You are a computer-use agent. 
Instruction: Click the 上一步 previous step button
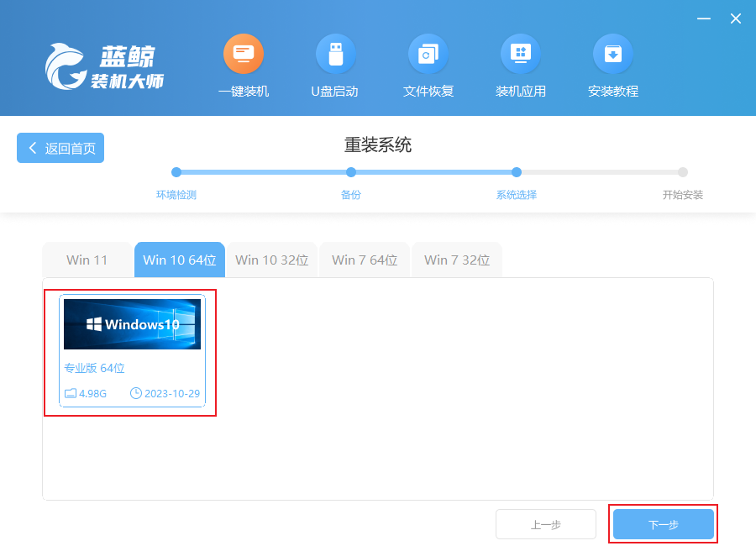coord(546,524)
